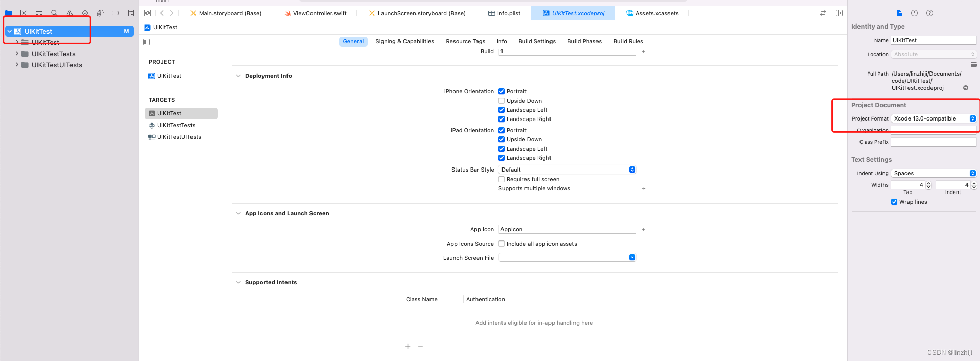
Task: Open the Source Control navigator icon
Action: coord(23,13)
